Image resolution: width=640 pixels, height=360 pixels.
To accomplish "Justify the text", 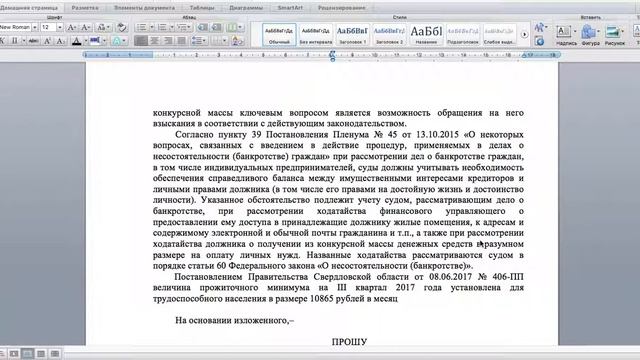I will click(181, 41).
